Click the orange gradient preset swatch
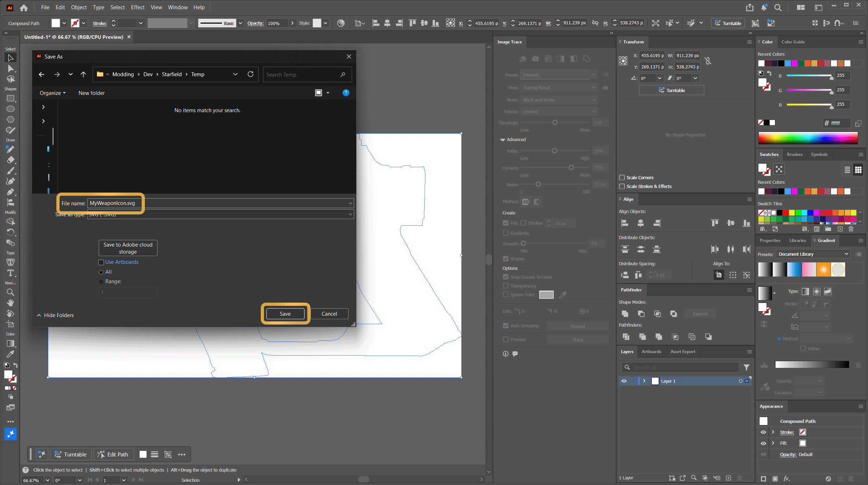The height and width of the screenshot is (485, 868). [x=824, y=269]
